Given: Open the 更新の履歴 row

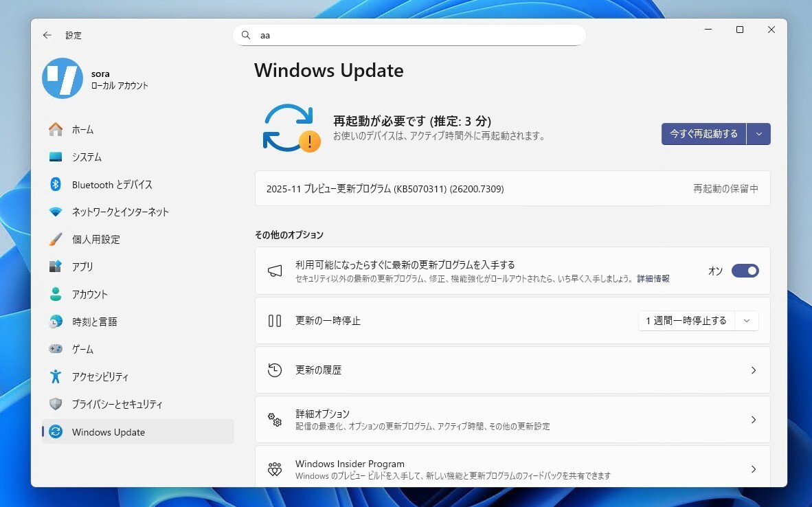Looking at the screenshot, I should [512, 370].
